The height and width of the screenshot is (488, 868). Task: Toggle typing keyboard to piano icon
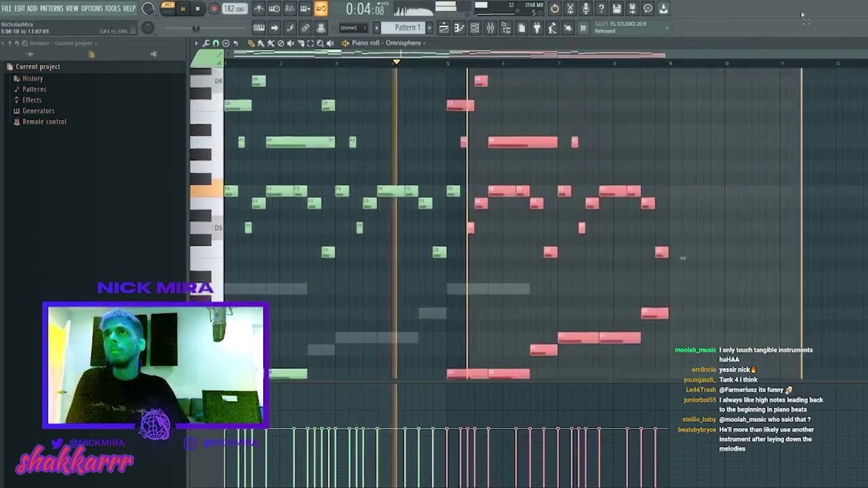pos(258,28)
